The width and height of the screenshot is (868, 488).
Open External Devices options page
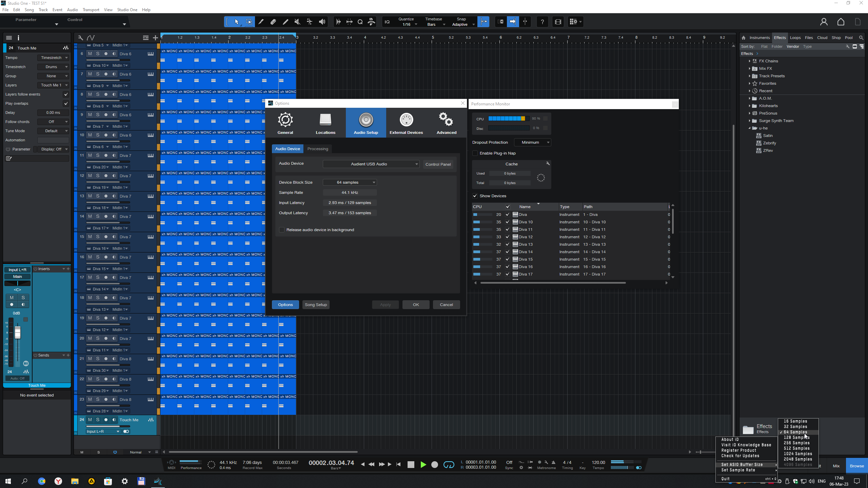pos(406,123)
